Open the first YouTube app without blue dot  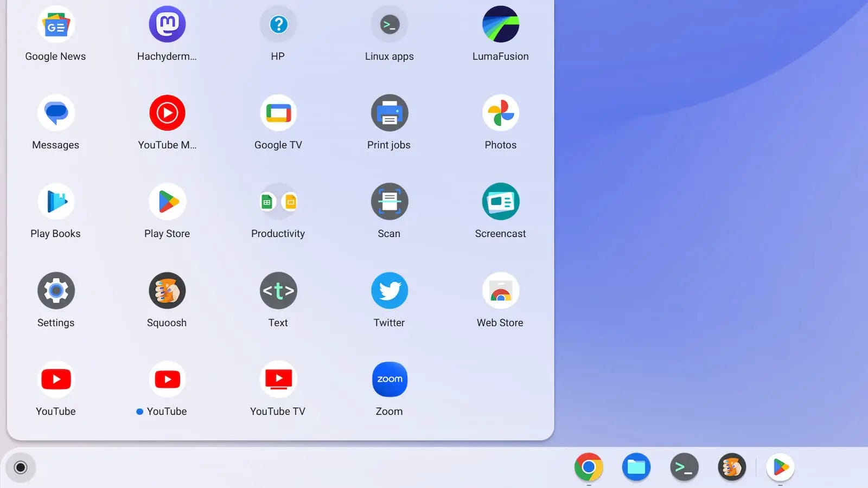click(x=56, y=380)
